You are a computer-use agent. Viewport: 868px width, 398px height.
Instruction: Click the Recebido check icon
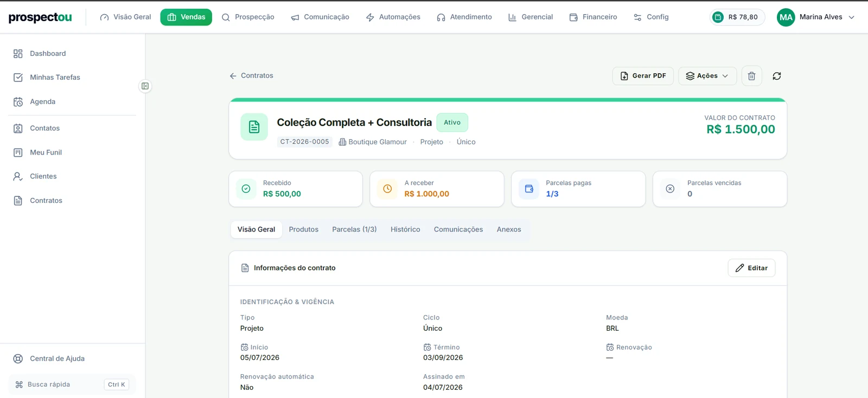tap(246, 189)
